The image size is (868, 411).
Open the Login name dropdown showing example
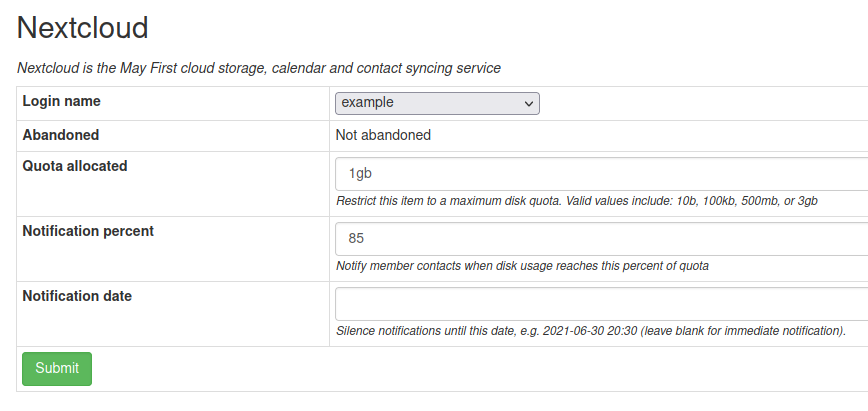tap(437, 103)
